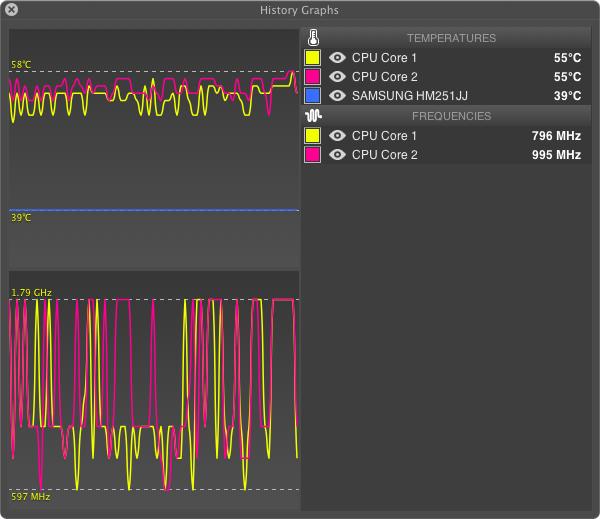Open yellow swatch for CPU Core 1 frequency
This screenshot has height=519, width=600.
click(312, 135)
